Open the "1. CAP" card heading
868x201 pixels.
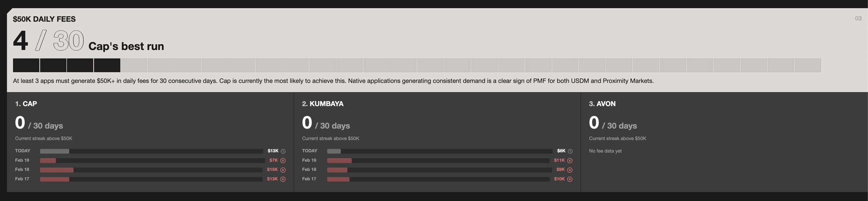tap(26, 104)
